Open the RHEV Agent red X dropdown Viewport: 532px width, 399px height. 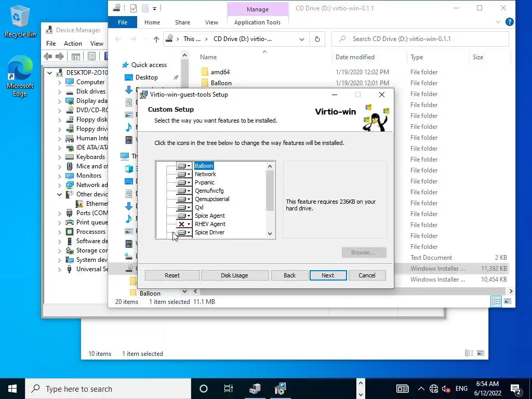(184, 224)
